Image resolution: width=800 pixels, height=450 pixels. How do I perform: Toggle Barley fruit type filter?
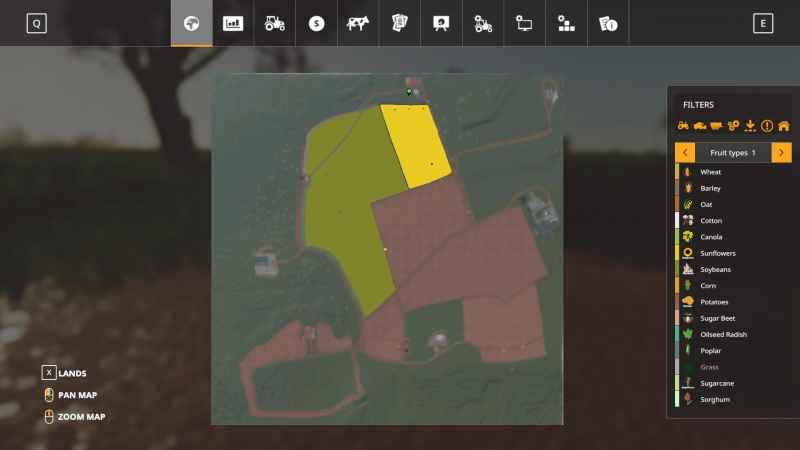point(733,188)
